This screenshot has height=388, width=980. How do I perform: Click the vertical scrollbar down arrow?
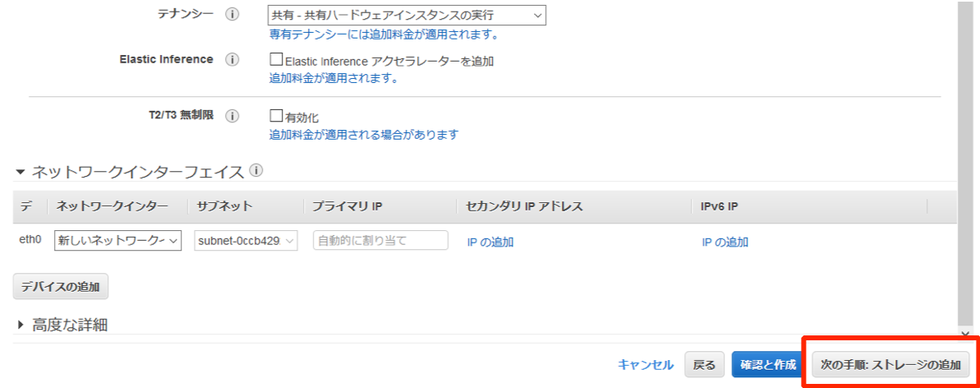coord(965,335)
